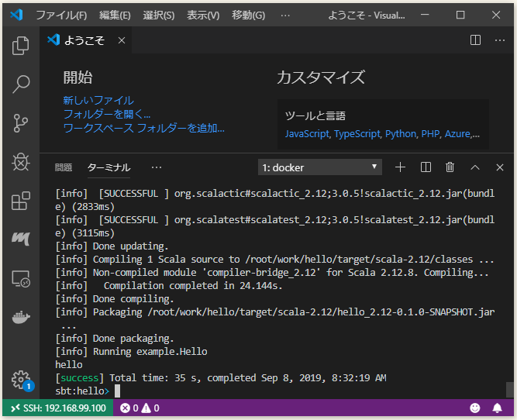Click the sbt:hello> prompt in terminal
Screen dimensions: 517x420
[82, 391]
